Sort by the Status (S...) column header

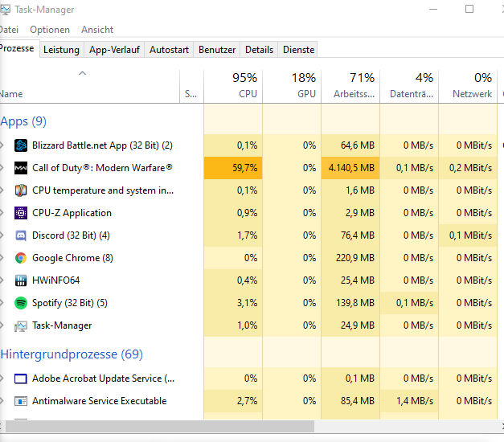(191, 86)
